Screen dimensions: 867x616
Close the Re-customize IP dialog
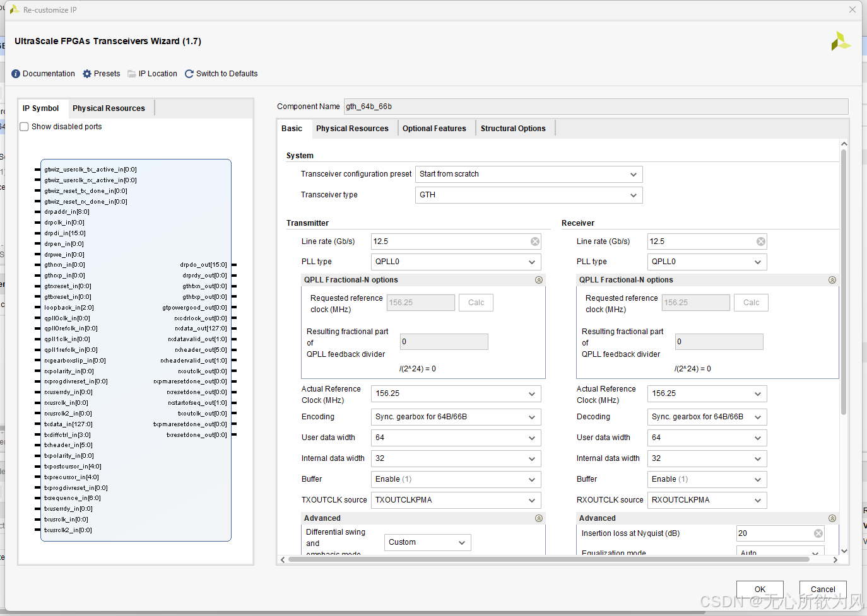point(852,9)
